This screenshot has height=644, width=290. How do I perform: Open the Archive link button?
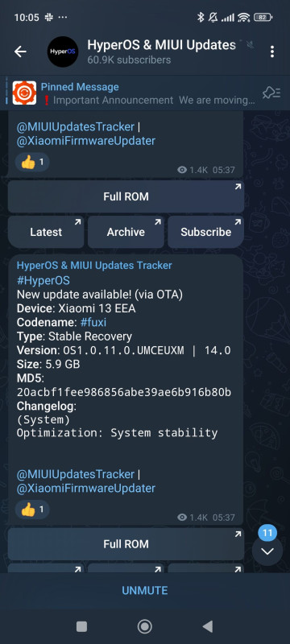(126, 232)
